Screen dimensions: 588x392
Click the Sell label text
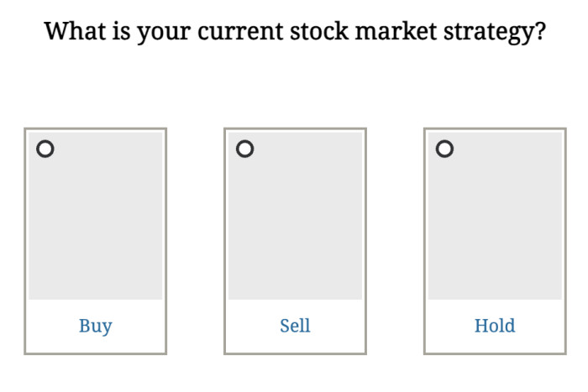click(x=295, y=326)
